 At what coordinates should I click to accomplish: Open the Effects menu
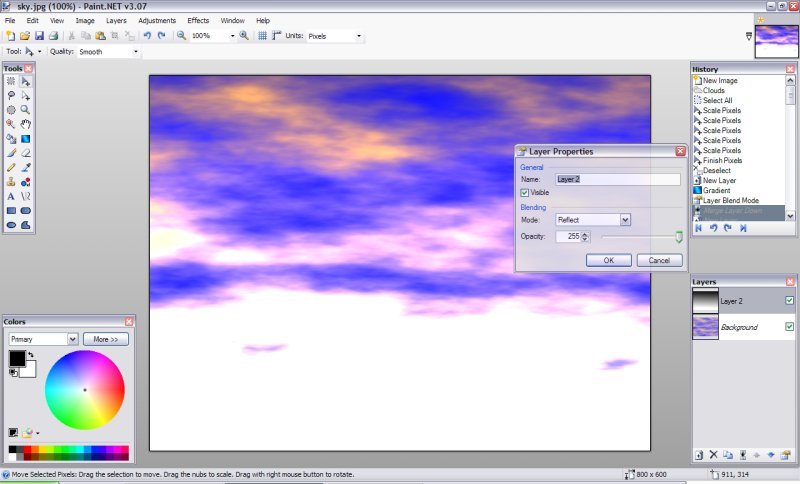coord(198,20)
